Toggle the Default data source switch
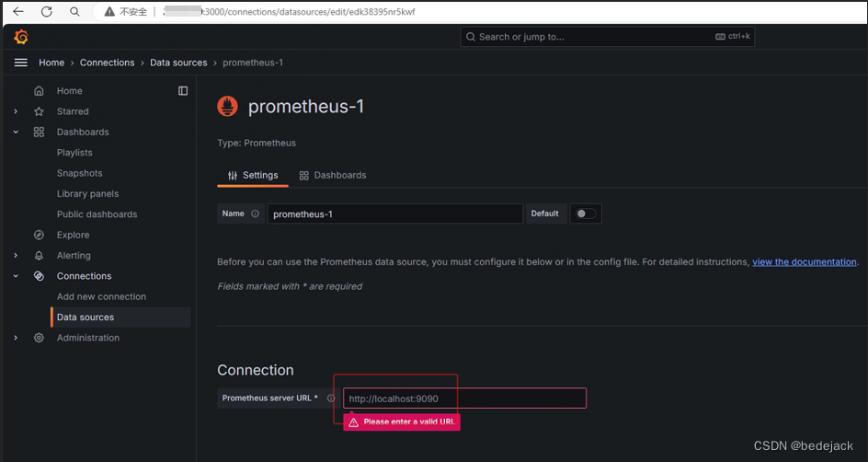 coord(586,214)
